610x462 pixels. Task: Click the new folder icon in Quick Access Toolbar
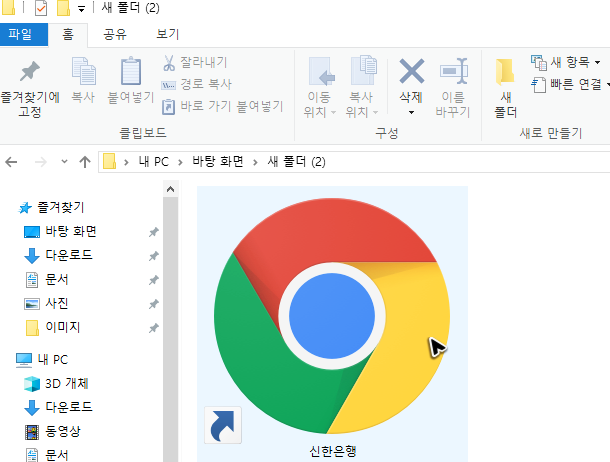pyautogui.click(x=63, y=8)
